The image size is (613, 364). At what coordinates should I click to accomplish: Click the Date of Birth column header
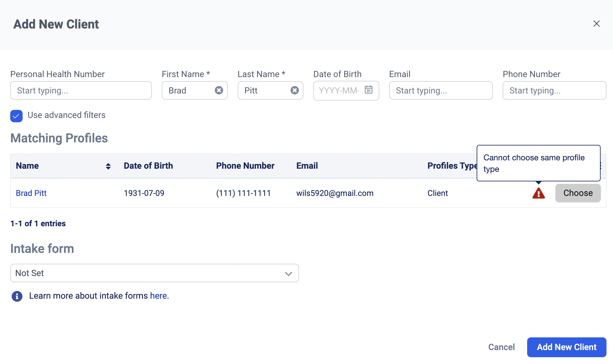point(148,166)
